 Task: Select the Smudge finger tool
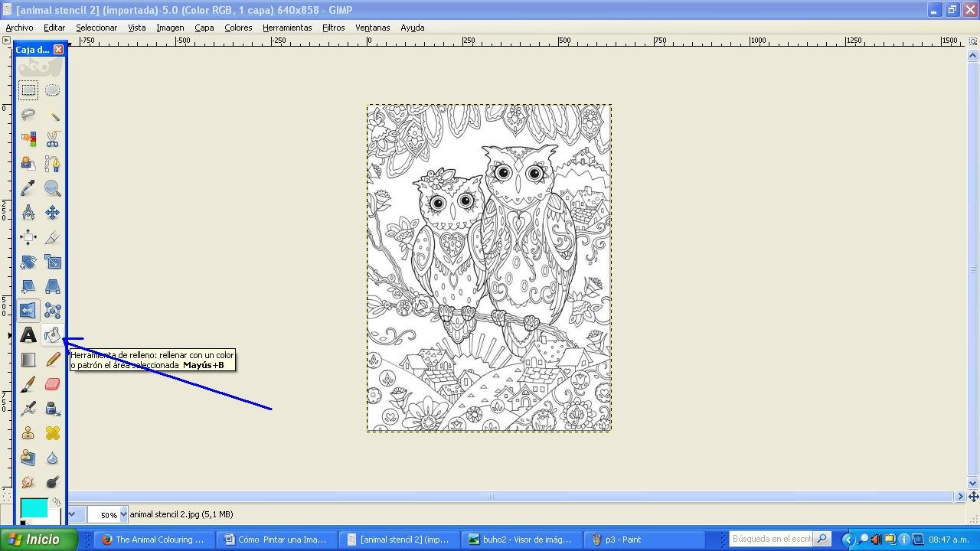[28, 482]
